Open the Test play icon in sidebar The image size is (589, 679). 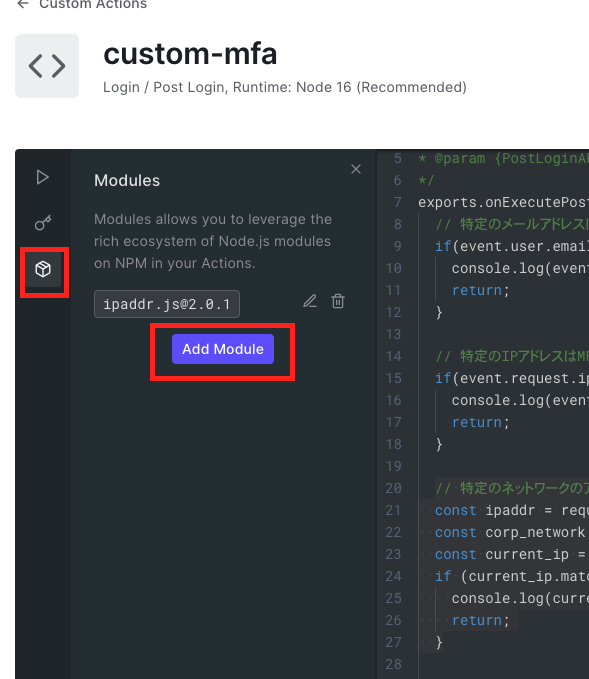(42, 177)
